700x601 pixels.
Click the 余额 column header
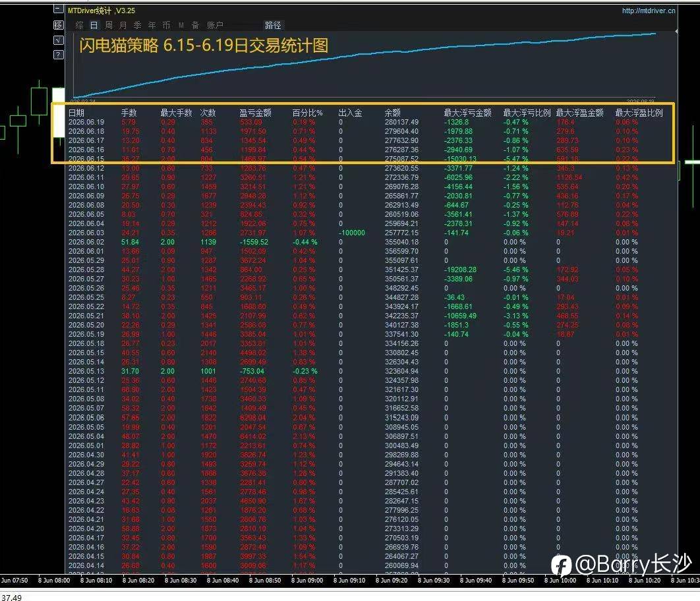click(x=392, y=113)
